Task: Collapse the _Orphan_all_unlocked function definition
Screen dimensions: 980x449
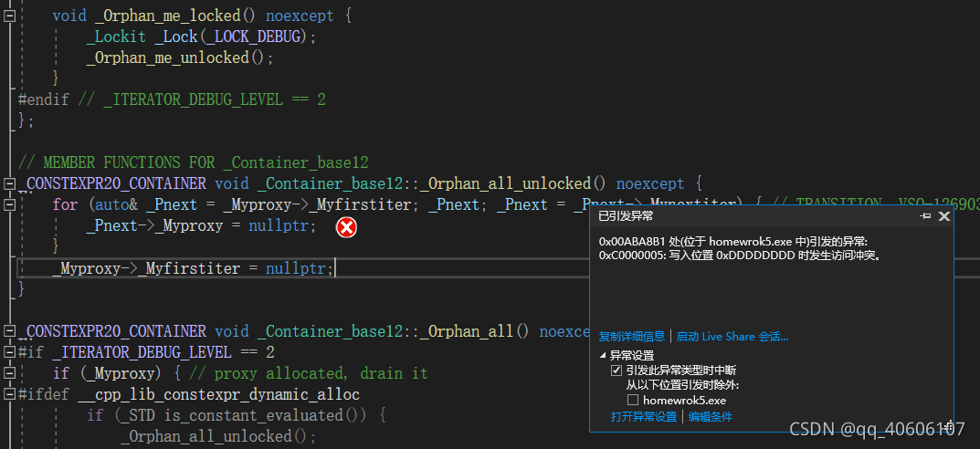Action: tap(9, 183)
